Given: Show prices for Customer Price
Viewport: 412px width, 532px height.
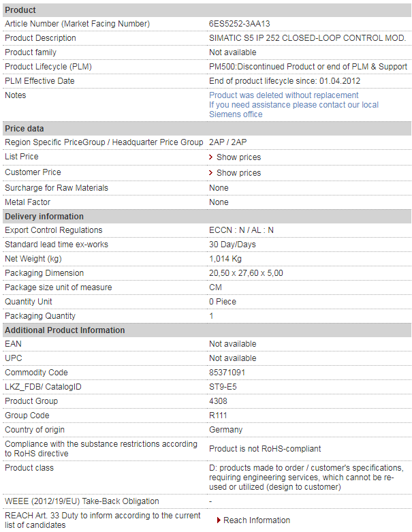Looking at the screenshot, I should coord(239,173).
